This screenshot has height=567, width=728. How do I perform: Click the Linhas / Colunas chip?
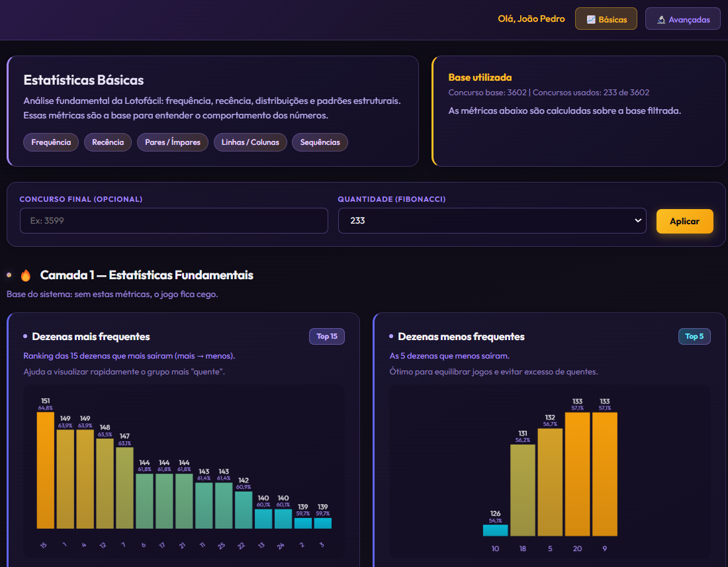pyautogui.click(x=250, y=142)
